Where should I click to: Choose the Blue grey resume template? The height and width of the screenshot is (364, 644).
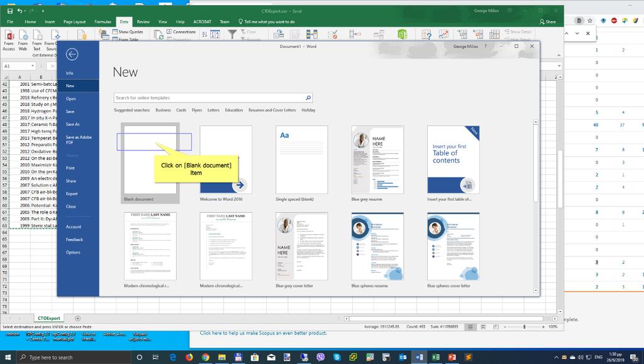point(377,163)
